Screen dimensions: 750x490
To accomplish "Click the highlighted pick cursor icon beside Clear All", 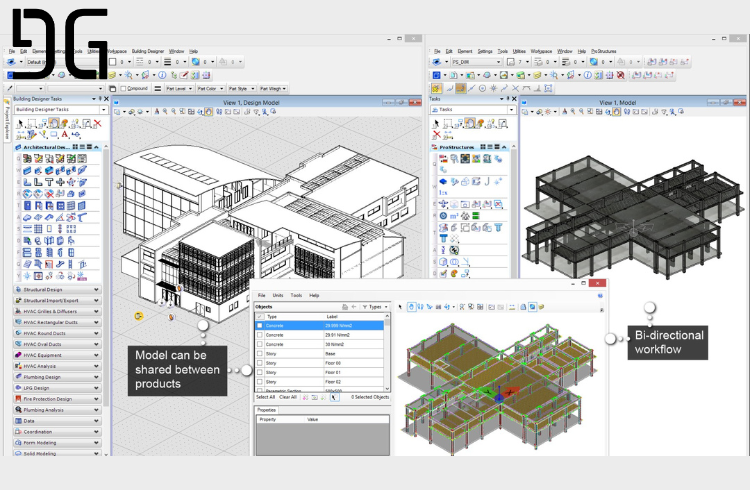I will pos(334,397).
